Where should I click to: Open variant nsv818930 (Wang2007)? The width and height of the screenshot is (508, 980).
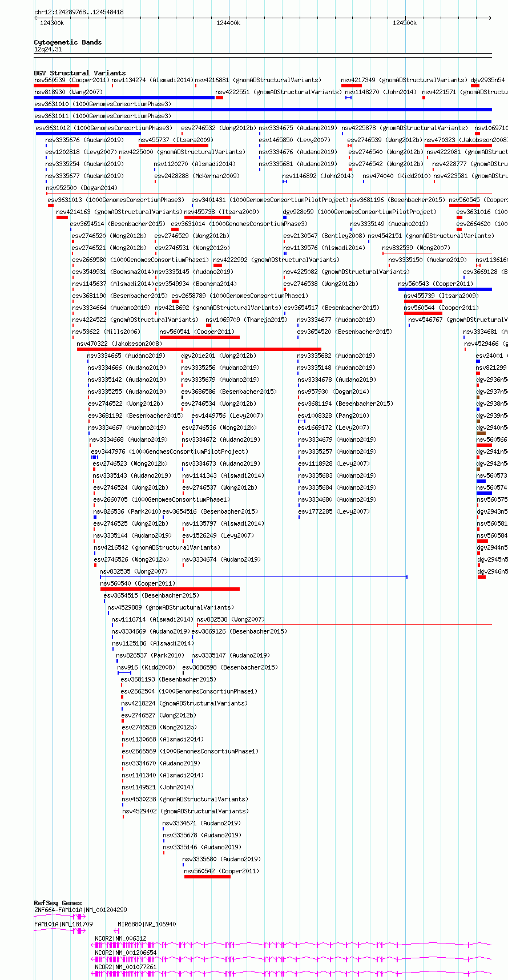(x=68, y=92)
